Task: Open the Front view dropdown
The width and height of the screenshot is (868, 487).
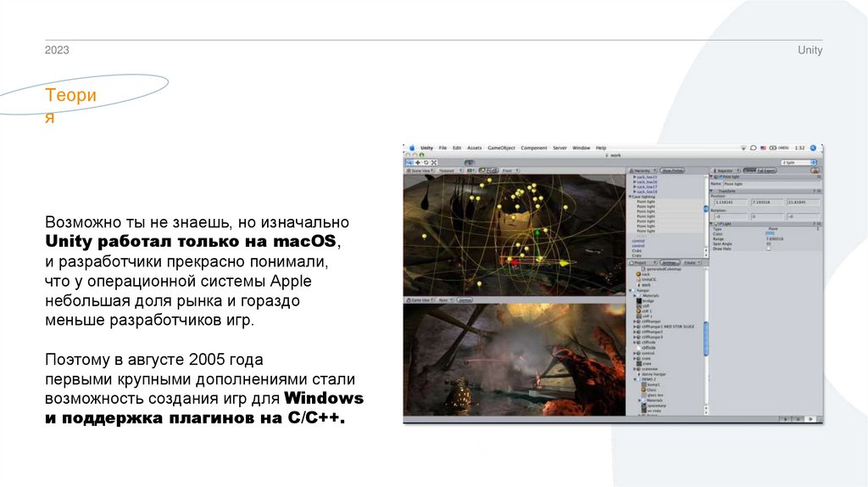Action: [x=510, y=171]
